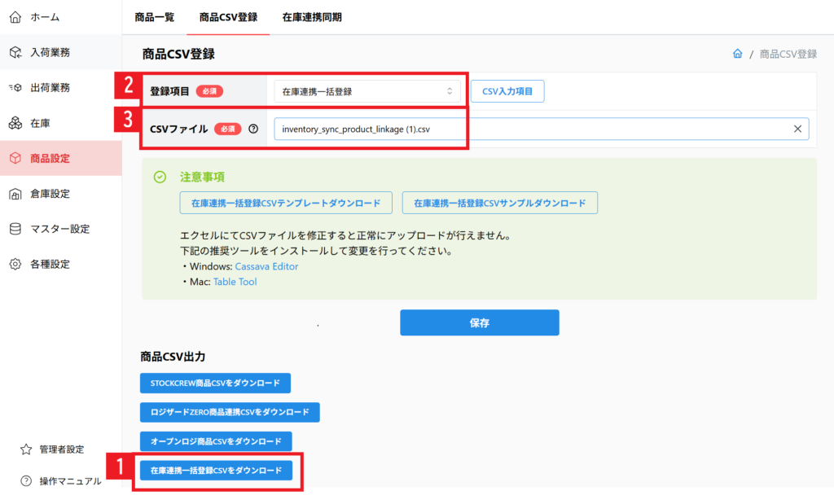Click the 各種設定 gear icon

(15, 264)
